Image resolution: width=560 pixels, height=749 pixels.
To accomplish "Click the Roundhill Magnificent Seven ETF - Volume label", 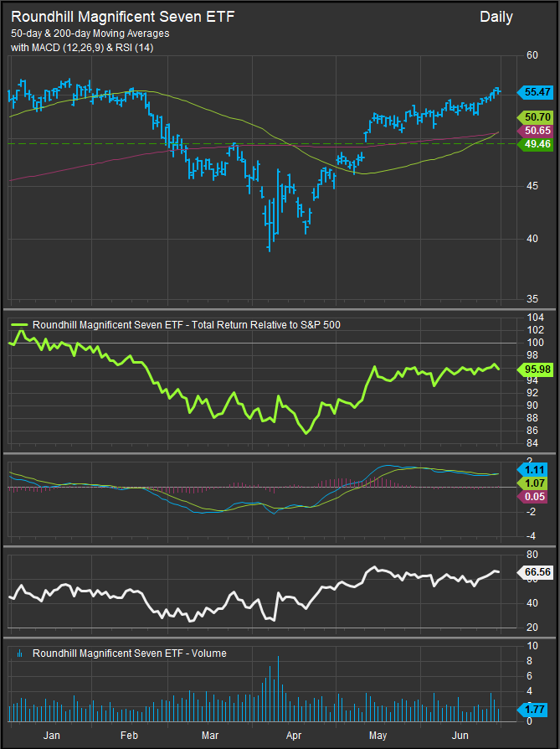I will (x=129, y=653).
